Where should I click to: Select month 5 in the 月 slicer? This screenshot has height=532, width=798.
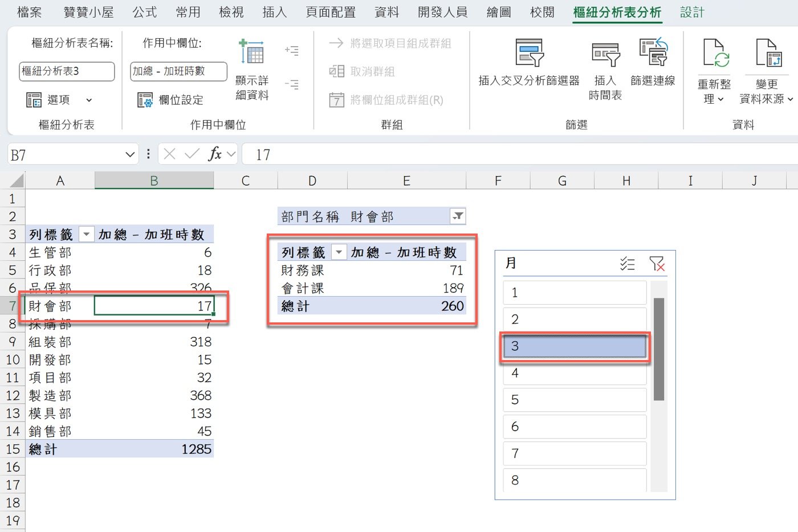[x=575, y=400]
